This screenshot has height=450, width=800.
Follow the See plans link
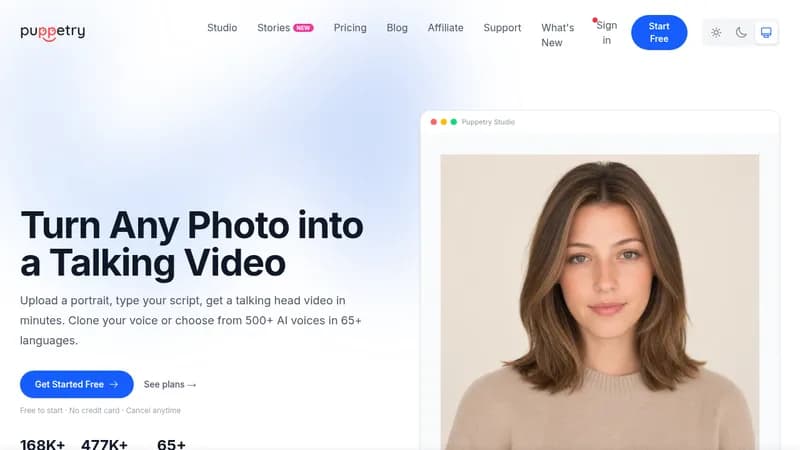pyautogui.click(x=170, y=384)
